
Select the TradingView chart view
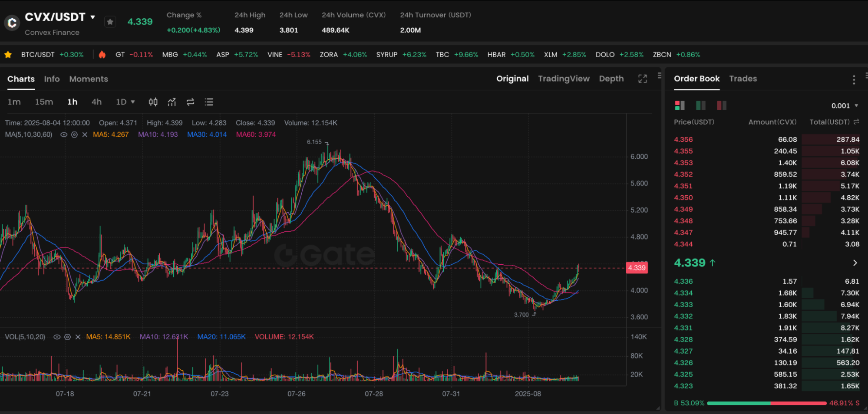pos(564,79)
